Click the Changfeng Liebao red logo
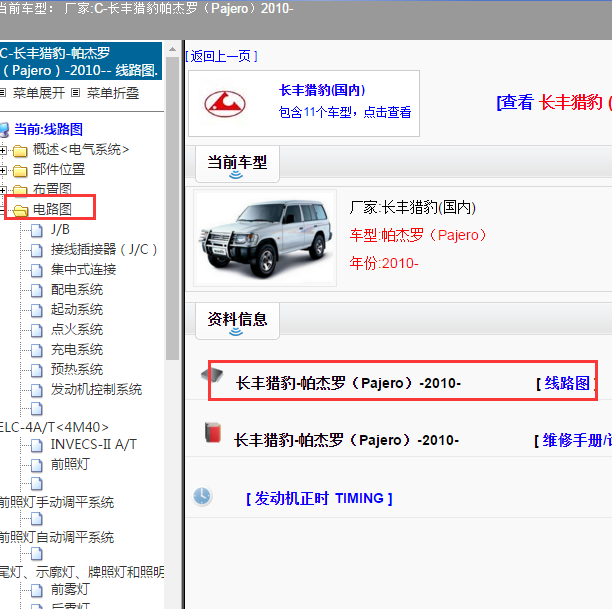The image size is (612, 609). (225, 104)
